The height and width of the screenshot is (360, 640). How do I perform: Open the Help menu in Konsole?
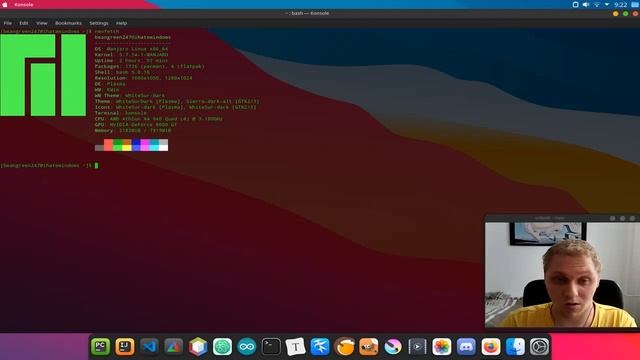point(121,23)
